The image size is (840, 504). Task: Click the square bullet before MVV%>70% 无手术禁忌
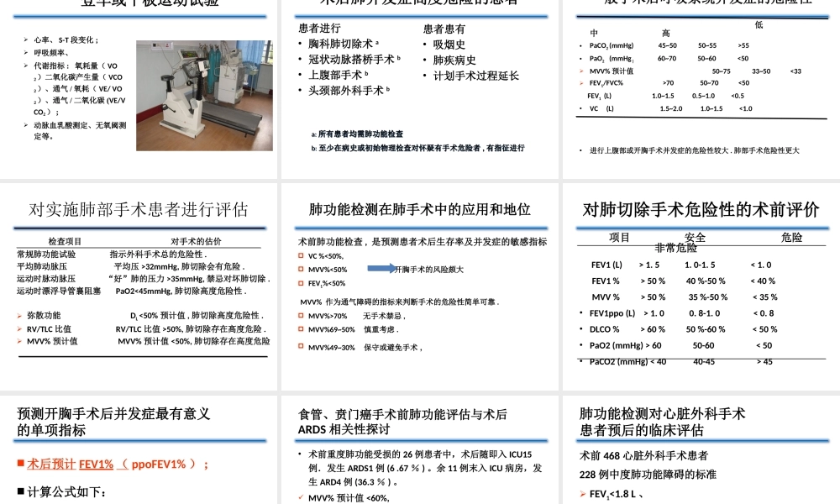300,314
